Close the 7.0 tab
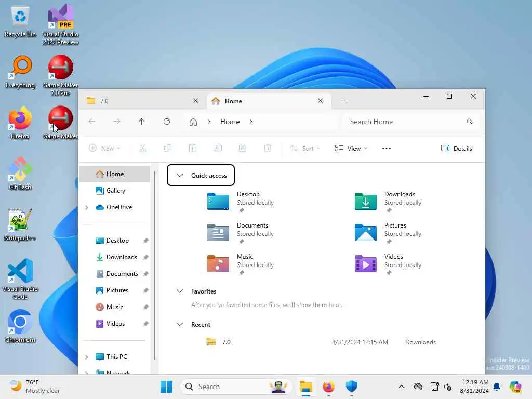Image resolution: width=532 pixels, height=399 pixels. pos(195,101)
